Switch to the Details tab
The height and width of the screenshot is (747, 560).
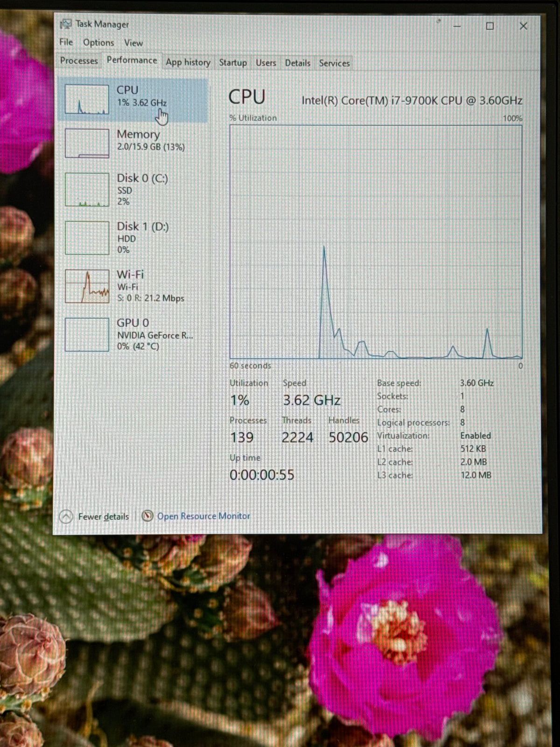[298, 63]
